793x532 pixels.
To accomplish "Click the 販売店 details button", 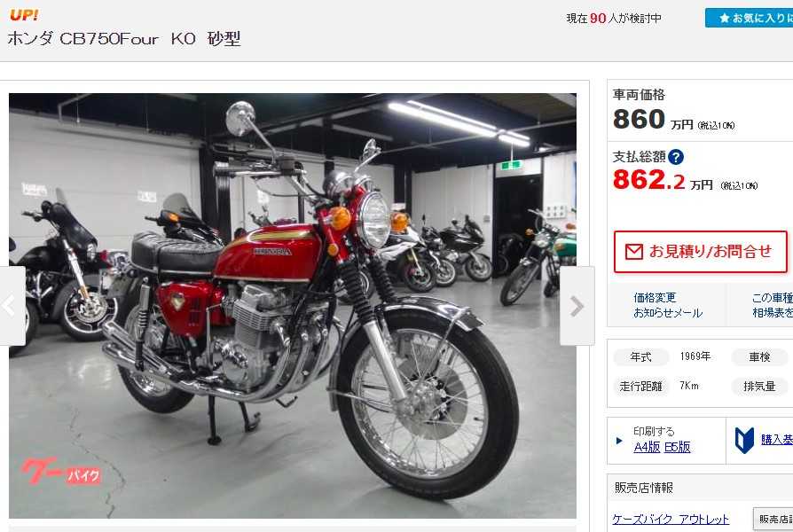I will (773, 519).
